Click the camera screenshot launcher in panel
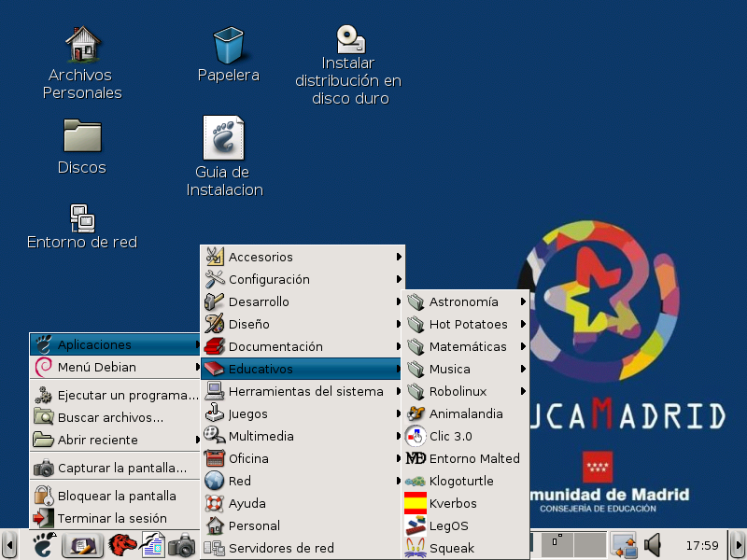 (x=181, y=546)
